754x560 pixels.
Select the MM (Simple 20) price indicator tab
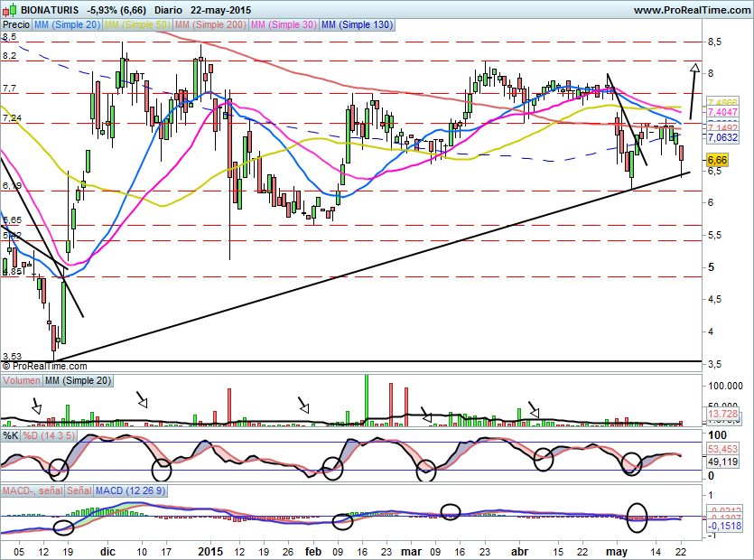click(x=67, y=25)
